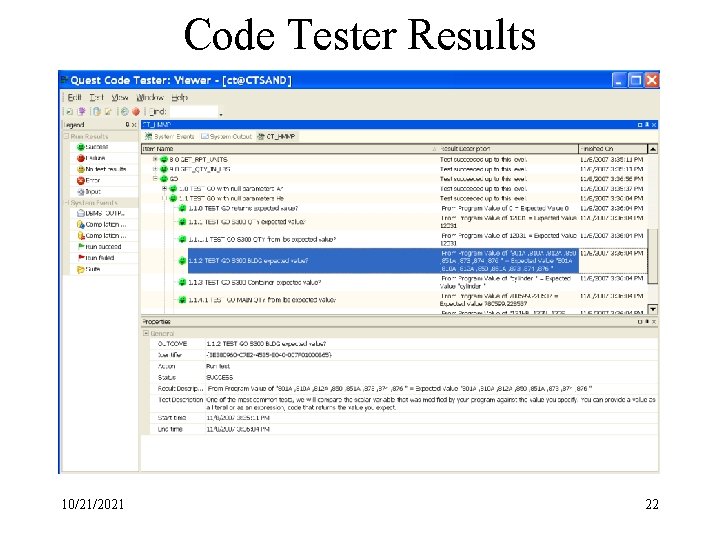The height and width of the screenshot is (540, 720).
Task: Sort by the Item Name column header
Action: [288, 149]
